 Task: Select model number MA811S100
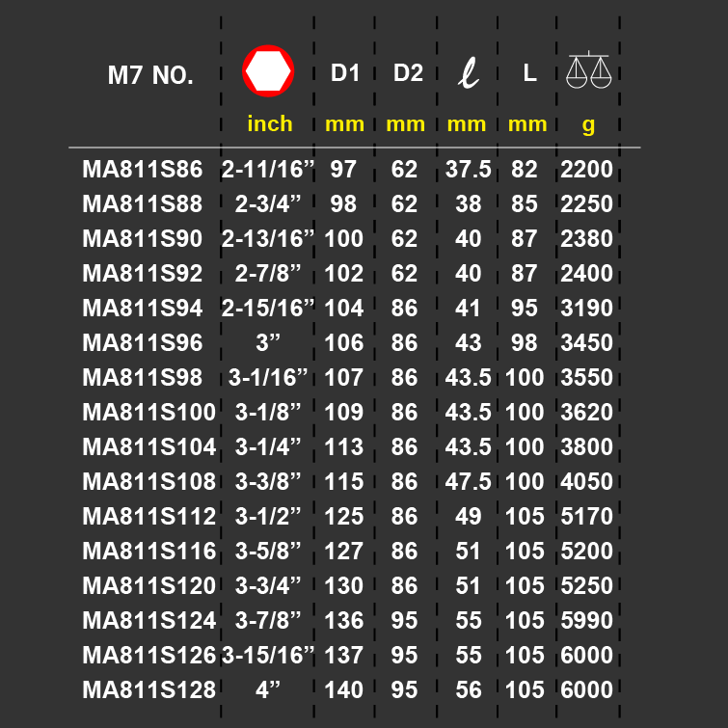[x=149, y=413]
